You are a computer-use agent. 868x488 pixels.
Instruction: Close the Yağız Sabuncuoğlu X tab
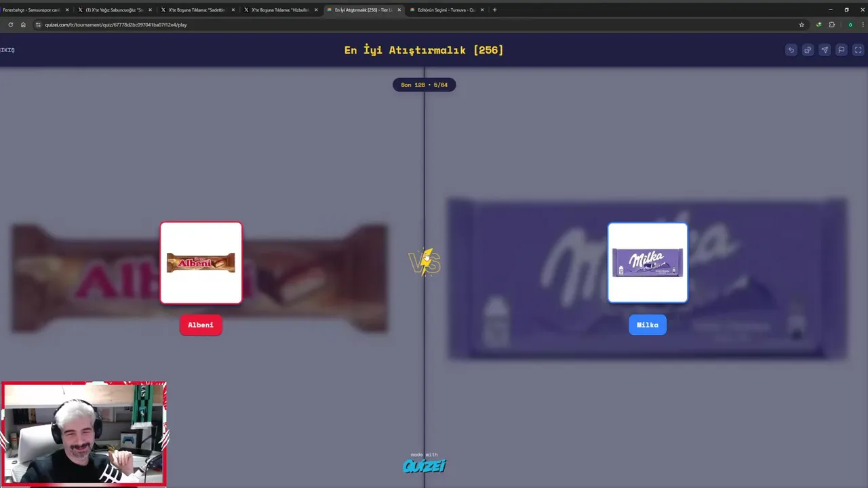tap(150, 10)
